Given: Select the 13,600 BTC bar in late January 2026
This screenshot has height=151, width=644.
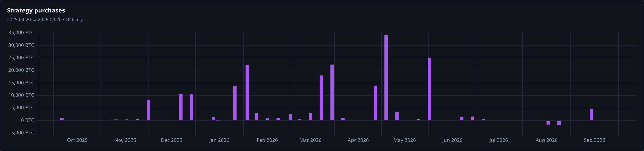Looking at the screenshot, I should click(235, 103).
